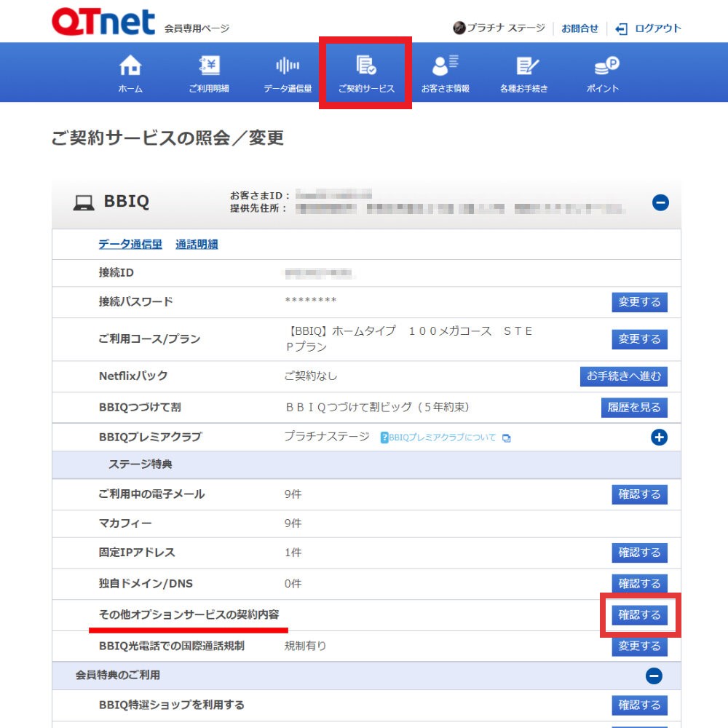Open データ通信量 waveform icon
The height and width of the screenshot is (728, 728).
(x=288, y=66)
